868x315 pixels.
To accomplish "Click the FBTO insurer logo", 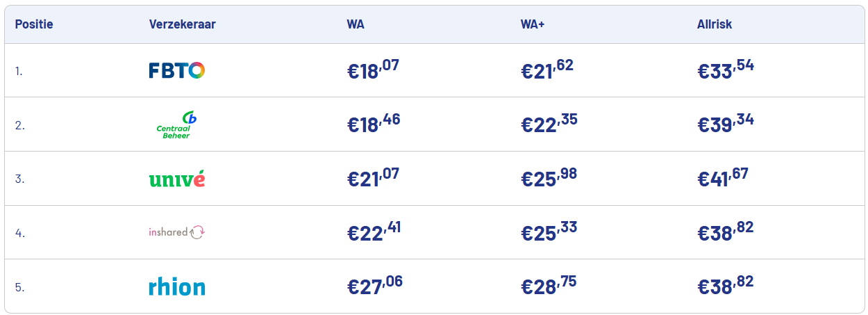I will (177, 70).
